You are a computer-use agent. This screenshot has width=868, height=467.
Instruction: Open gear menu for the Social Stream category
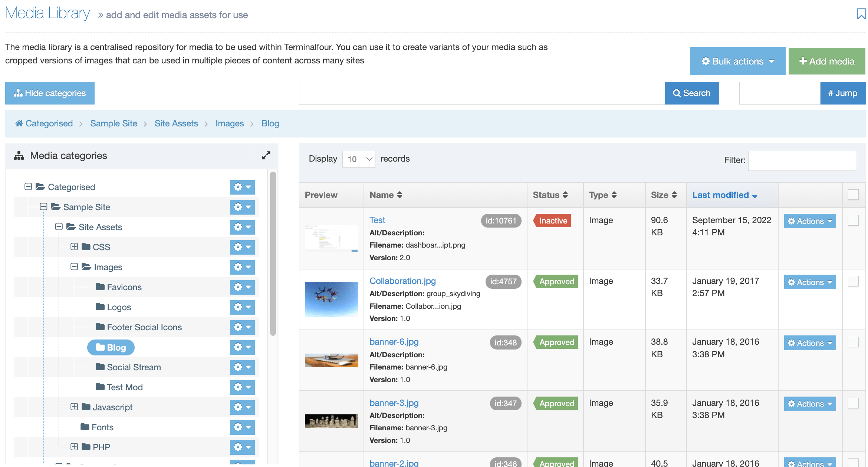point(242,367)
